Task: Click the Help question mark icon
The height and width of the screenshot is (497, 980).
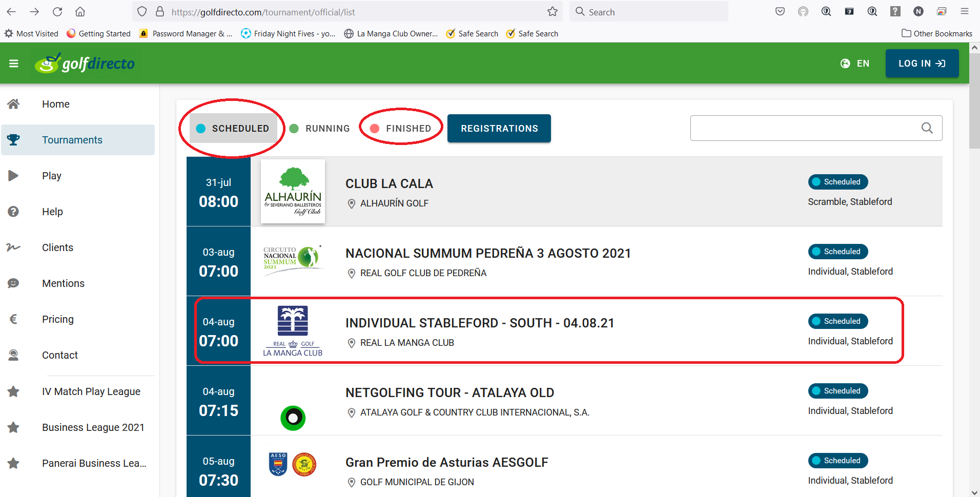Action: pyautogui.click(x=13, y=212)
